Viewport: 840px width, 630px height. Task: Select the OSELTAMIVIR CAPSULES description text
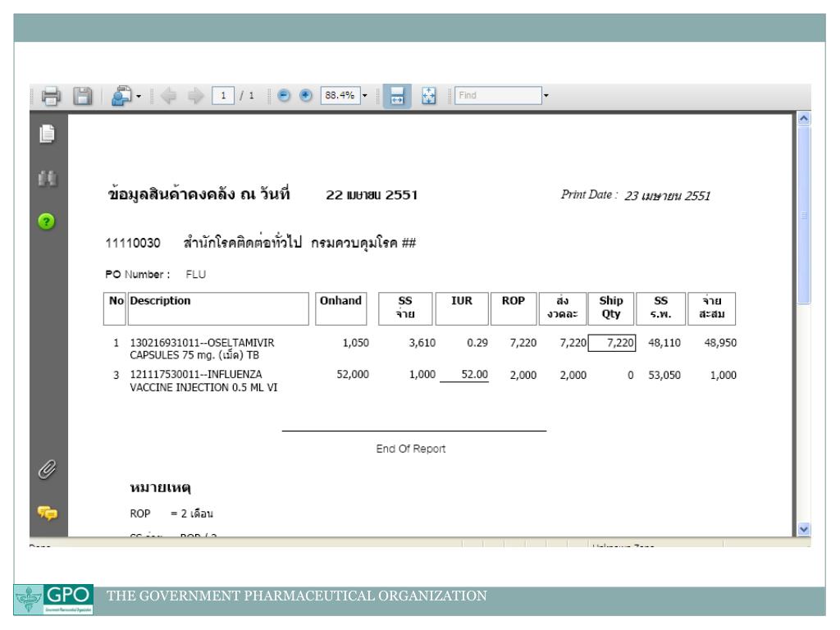[x=202, y=349]
